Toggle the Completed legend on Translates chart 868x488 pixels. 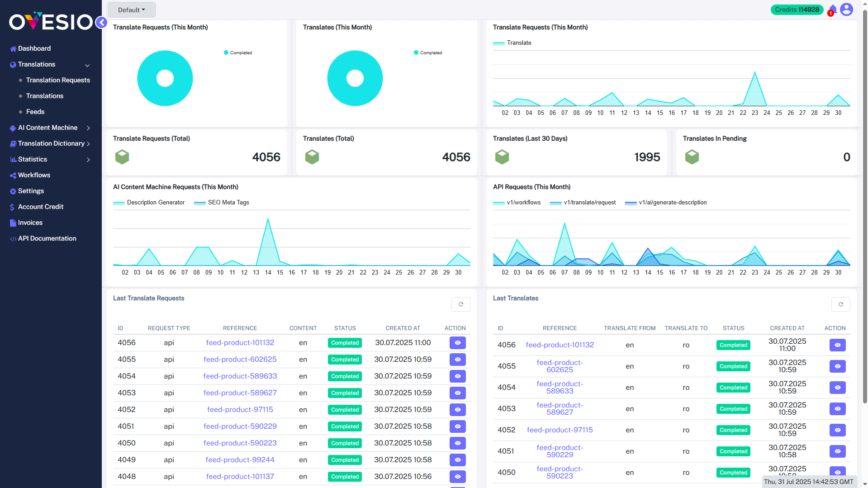tap(428, 52)
